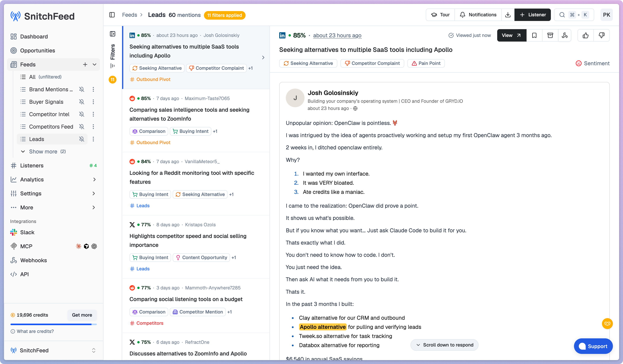The image size is (623, 364).
Task: Toggle the sidebar collapse icon
Action: 112,15
